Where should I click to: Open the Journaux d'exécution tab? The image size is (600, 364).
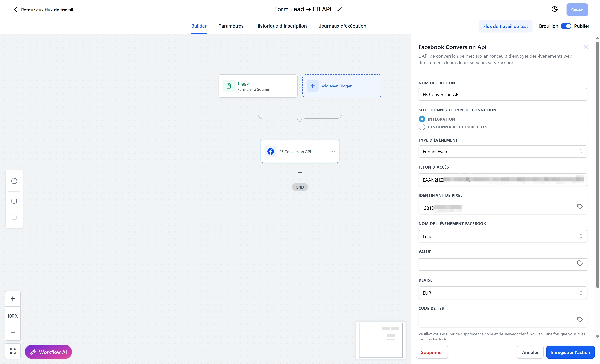tap(342, 26)
